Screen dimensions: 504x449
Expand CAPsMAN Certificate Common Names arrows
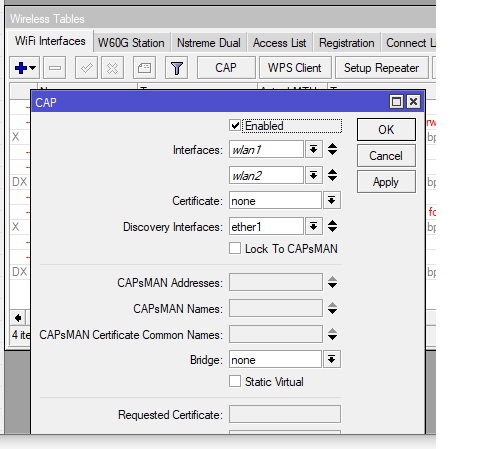click(332, 334)
